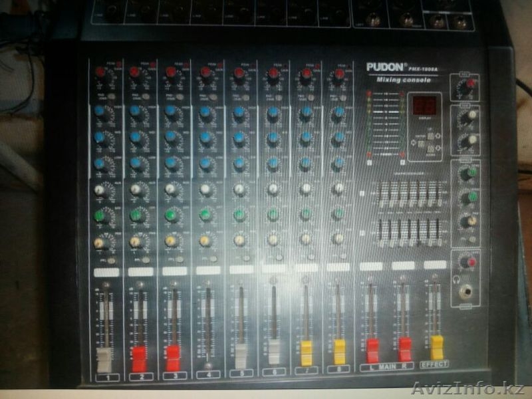Toggle the channel 2 pad switch
Viewport: 532px width, 399px height.
click(x=144, y=97)
